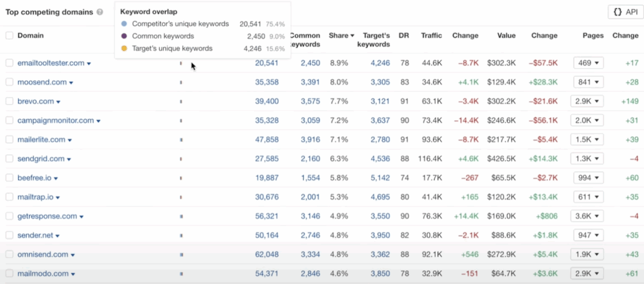Click keyword overlap bar for brevo.com
The width and height of the screenshot is (644, 284).
[181, 101]
